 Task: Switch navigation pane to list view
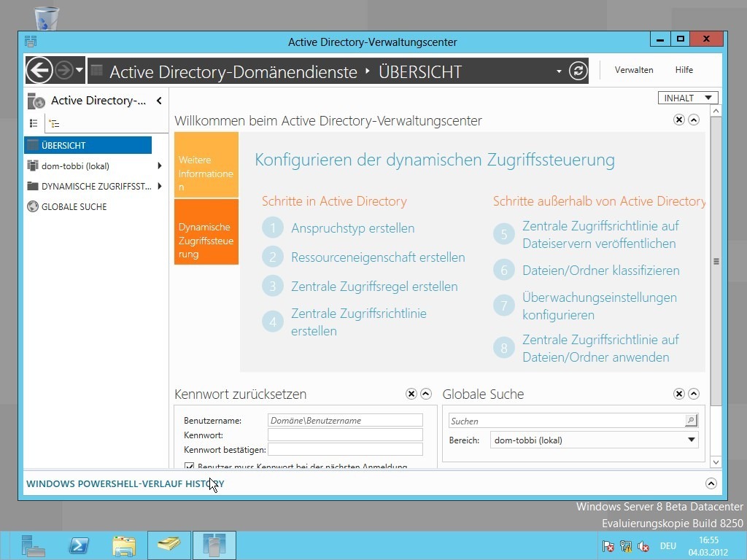click(34, 123)
